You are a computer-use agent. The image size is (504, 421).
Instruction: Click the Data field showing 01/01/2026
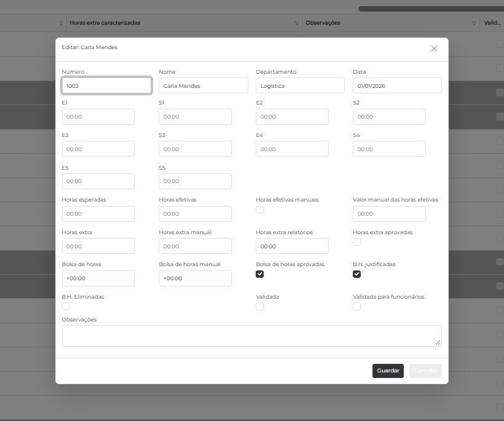(x=397, y=85)
